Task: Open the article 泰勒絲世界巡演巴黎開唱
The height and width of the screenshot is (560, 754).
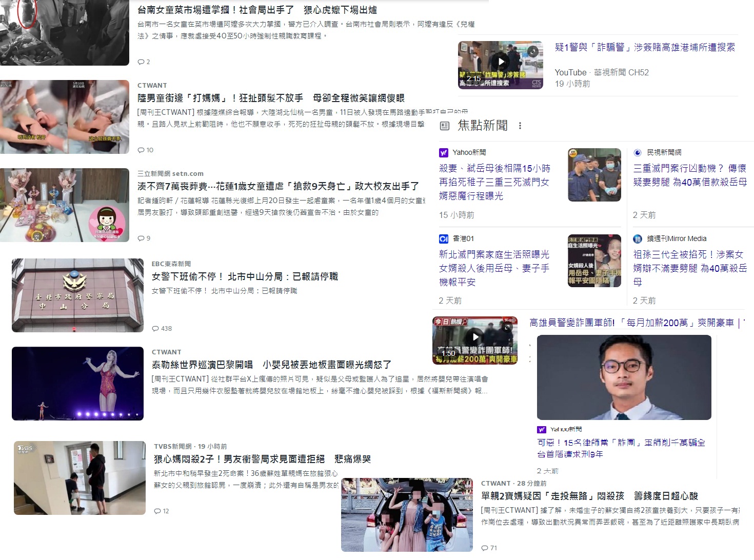Action: pyautogui.click(x=271, y=365)
